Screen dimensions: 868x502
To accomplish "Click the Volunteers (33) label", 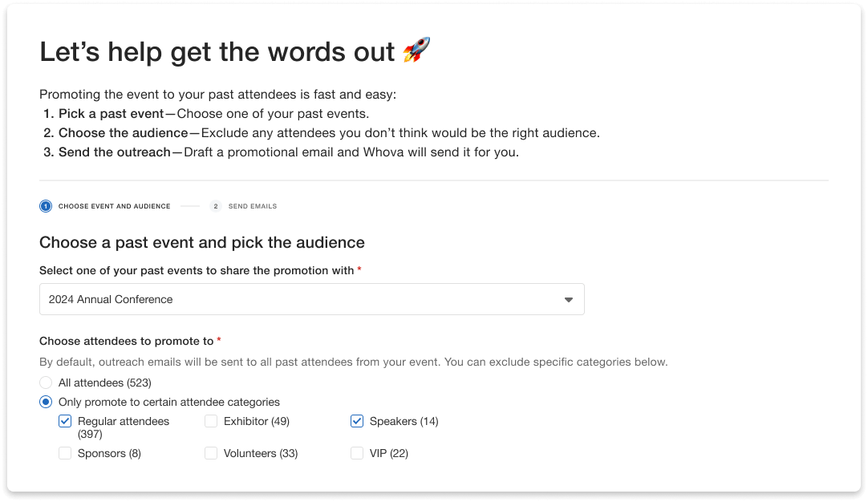I will click(x=261, y=453).
